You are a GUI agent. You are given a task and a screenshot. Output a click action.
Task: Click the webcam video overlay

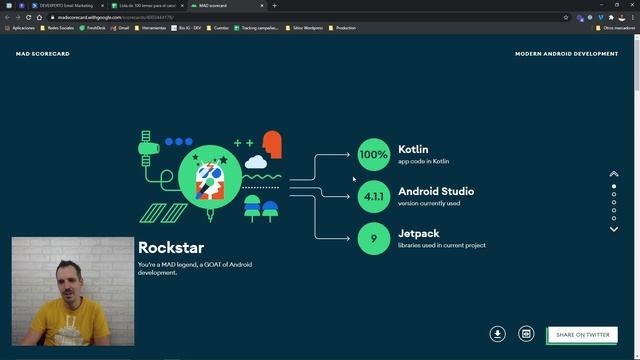coord(73,291)
